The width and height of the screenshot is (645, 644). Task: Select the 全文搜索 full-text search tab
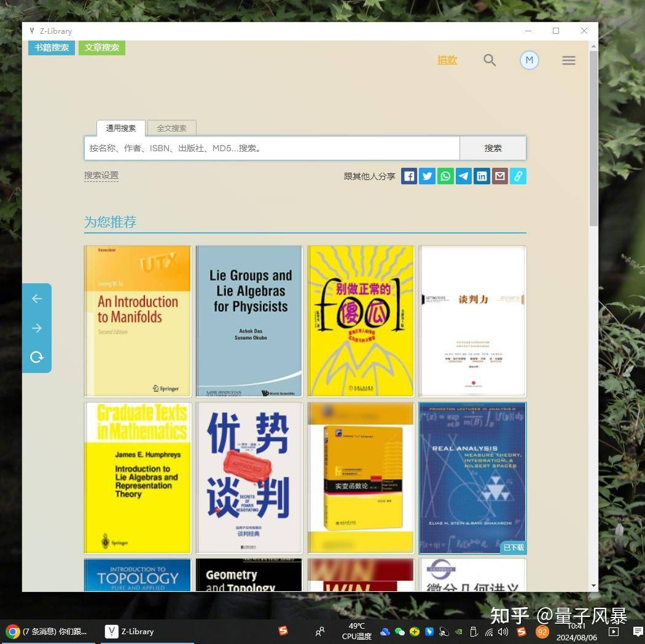171,128
